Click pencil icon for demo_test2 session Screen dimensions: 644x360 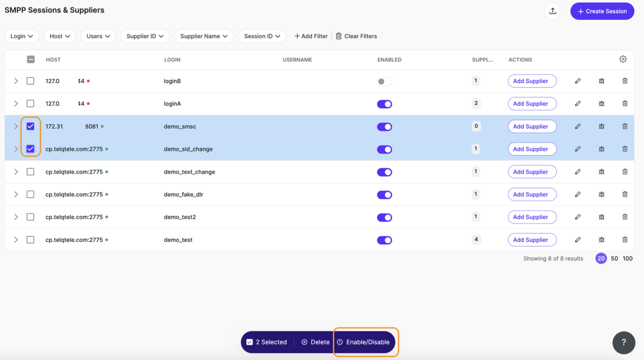577,217
